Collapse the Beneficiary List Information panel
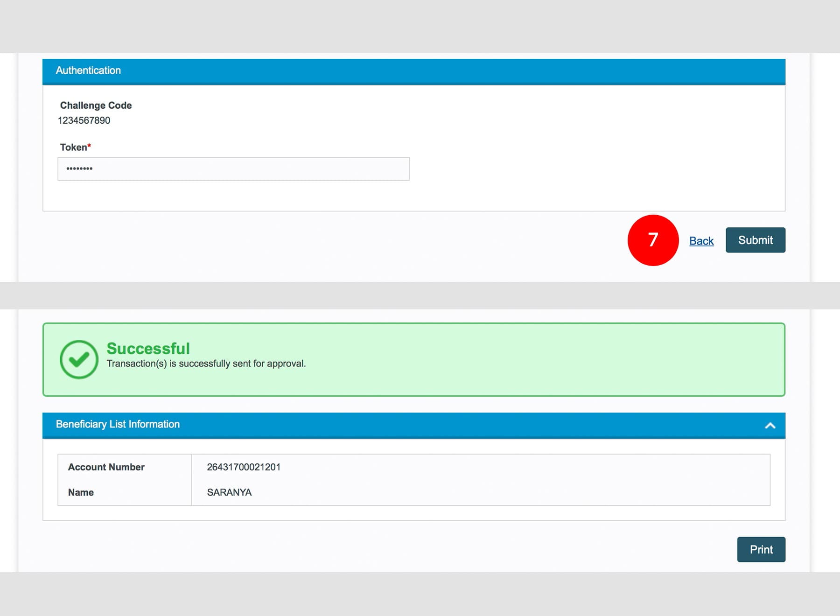The image size is (840, 616). 770,425
